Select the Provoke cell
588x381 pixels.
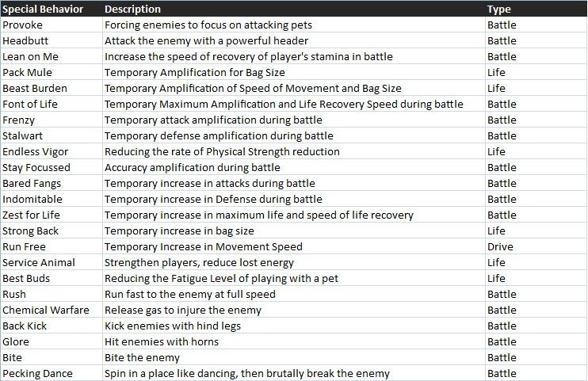pos(23,25)
